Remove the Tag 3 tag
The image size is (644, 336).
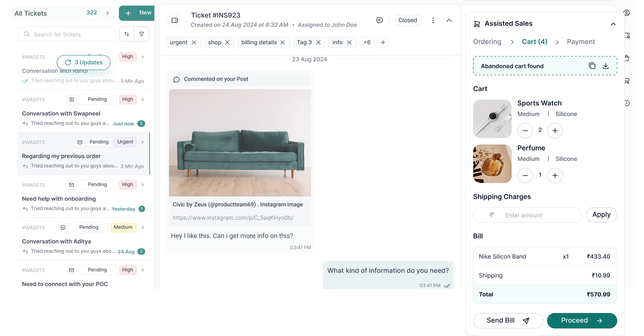click(318, 42)
